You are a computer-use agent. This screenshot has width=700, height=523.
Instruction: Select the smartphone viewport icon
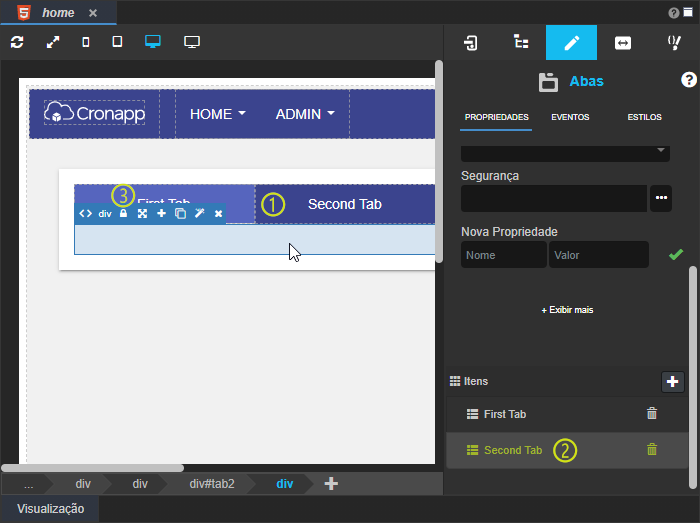point(86,42)
